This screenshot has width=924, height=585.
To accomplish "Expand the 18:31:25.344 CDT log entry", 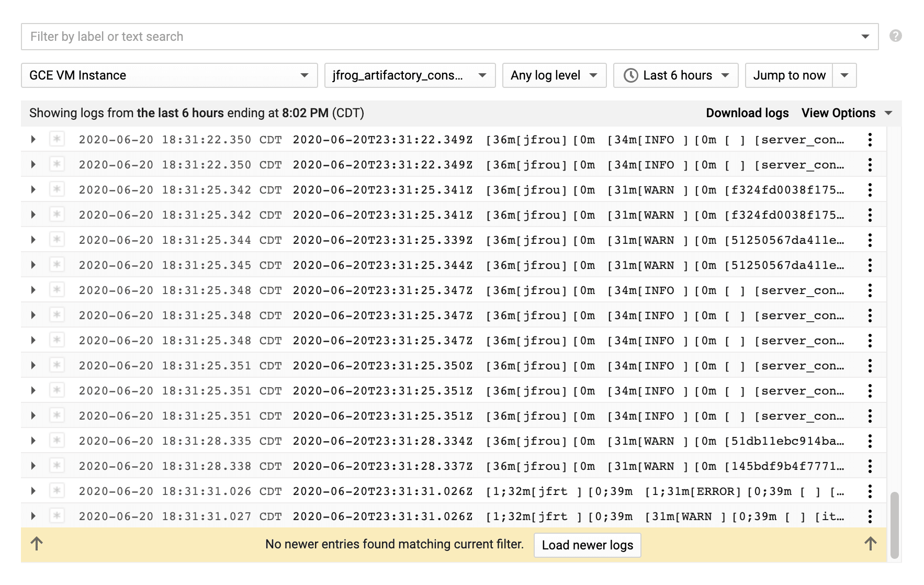I will pos(33,240).
